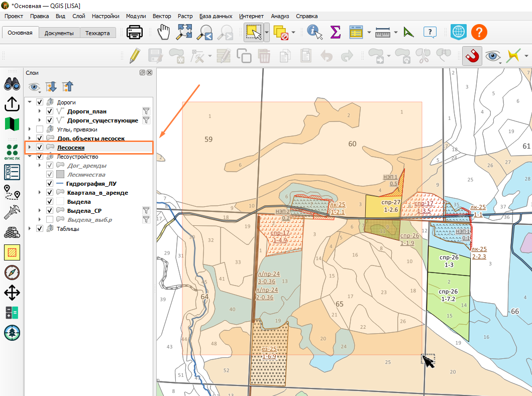Click the compass icon in left sidebar
This screenshot has height=396, width=532.
tap(12, 273)
